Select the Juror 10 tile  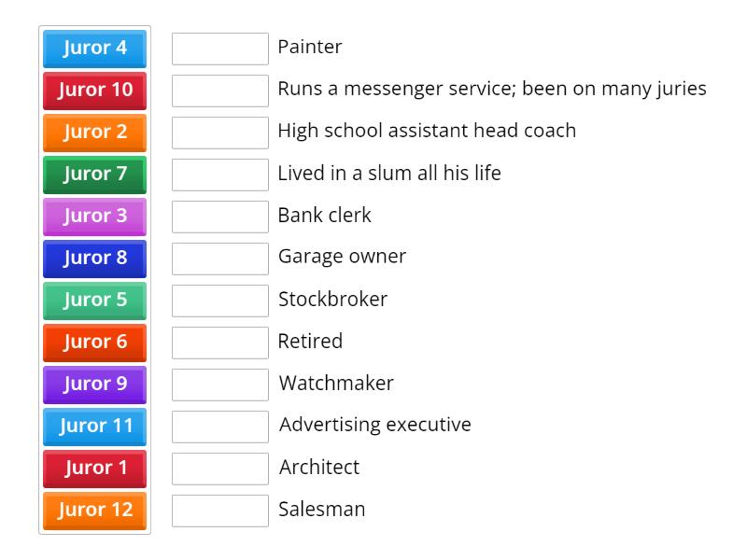point(93,91)
